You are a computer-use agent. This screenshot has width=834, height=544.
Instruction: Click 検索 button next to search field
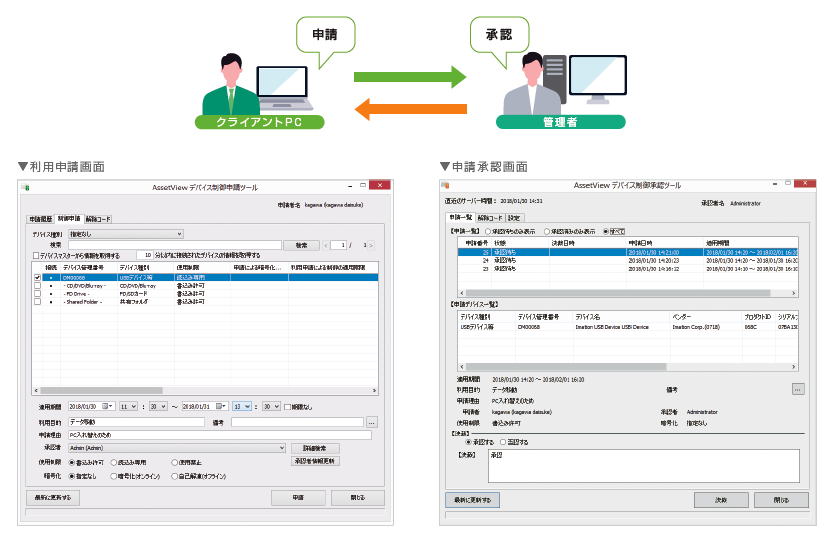tap(302, 245)
